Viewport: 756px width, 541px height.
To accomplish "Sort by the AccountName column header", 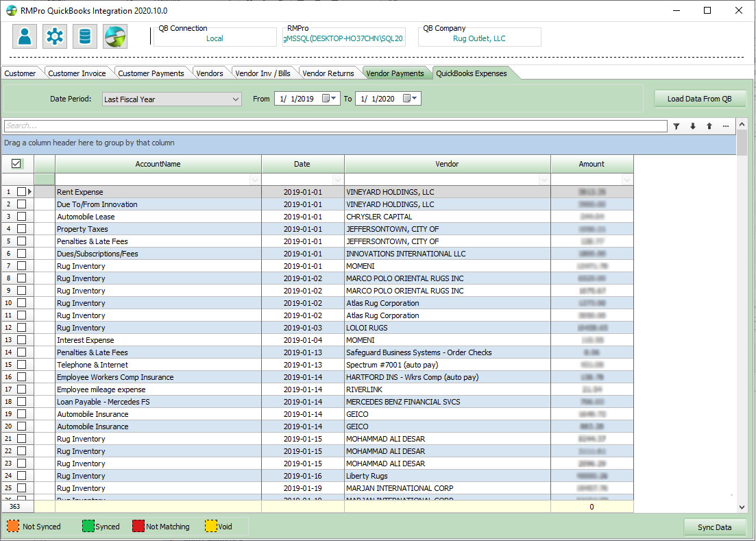I will (x=158, y=164).
